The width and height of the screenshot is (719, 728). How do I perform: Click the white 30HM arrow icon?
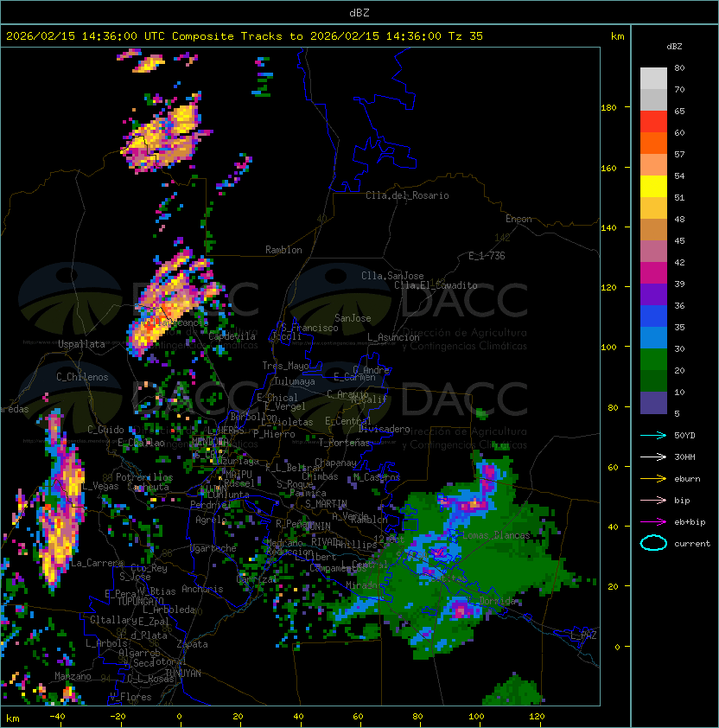[x=653, y=457]
